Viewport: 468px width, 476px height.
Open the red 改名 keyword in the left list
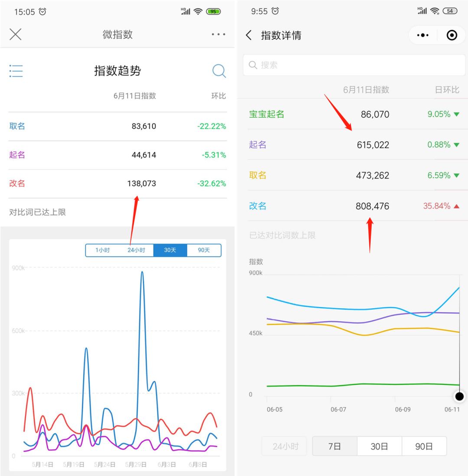(17, 183)
